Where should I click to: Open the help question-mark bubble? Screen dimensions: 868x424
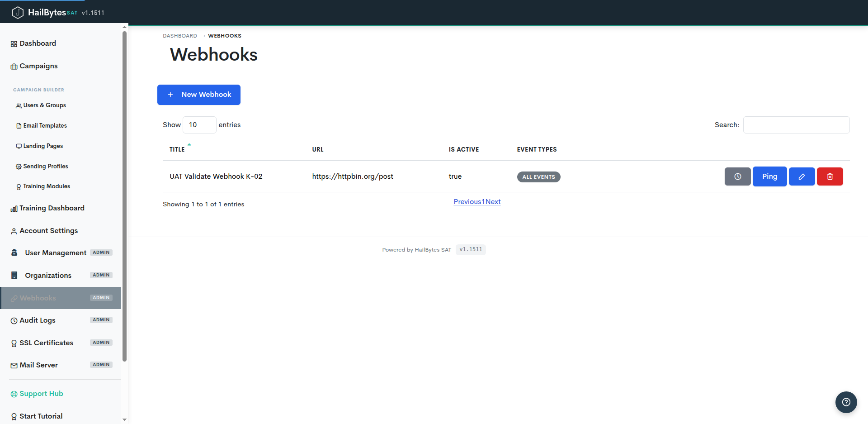pos(846,402)
